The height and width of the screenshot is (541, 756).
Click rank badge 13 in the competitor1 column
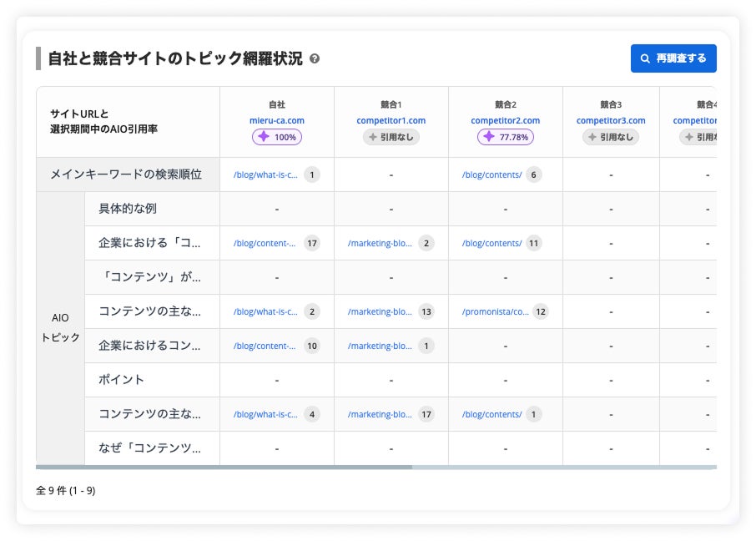pyautogui.click(x=426, y=311)
